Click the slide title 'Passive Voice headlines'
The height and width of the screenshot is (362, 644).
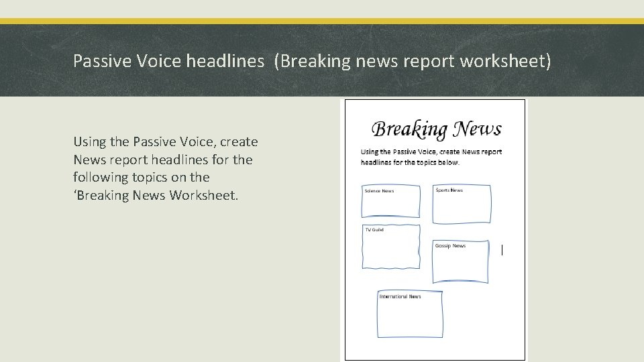click(312, 61)
